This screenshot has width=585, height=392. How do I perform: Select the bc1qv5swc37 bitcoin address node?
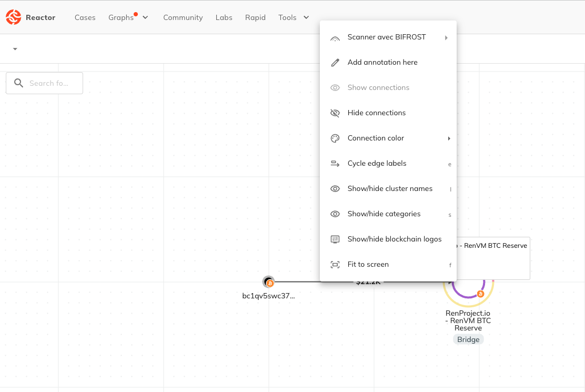coord(269,282)
